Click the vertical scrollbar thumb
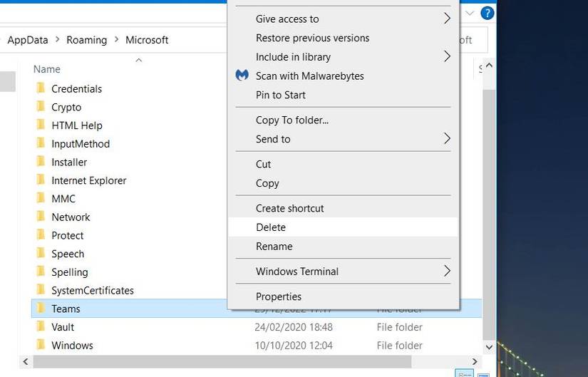Screen dimensions: 588x377 [x=489, y=214]
